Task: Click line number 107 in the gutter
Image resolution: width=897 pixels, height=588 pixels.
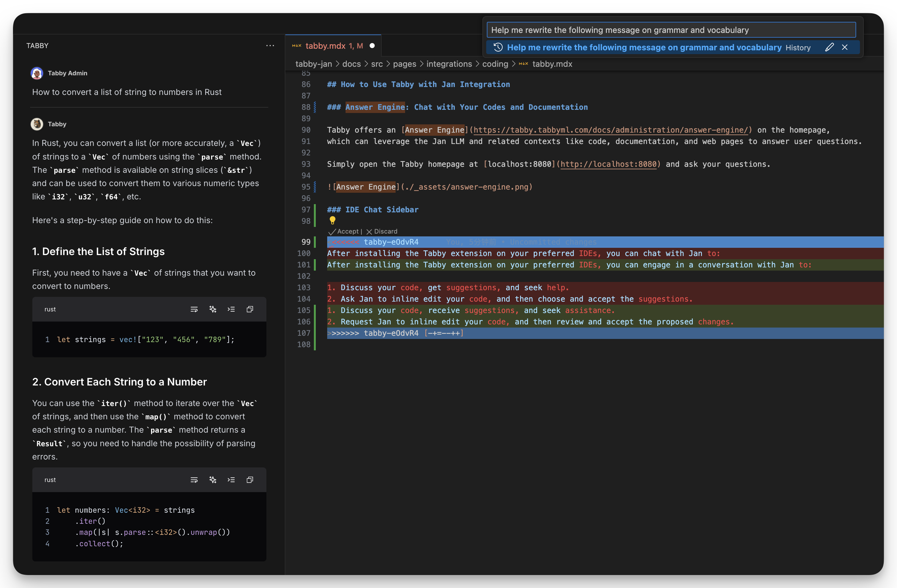Action: click(304, 333)
